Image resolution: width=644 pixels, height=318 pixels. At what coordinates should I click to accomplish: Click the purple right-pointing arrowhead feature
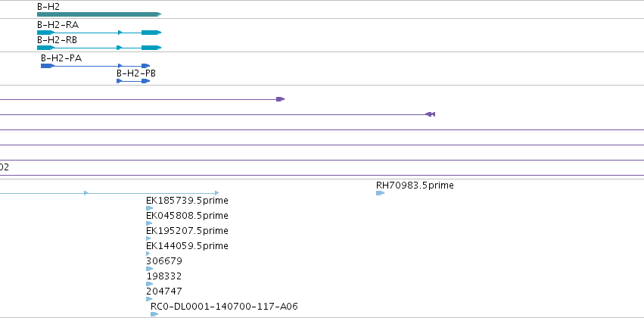pyautogui.click(x=281, y=99)
